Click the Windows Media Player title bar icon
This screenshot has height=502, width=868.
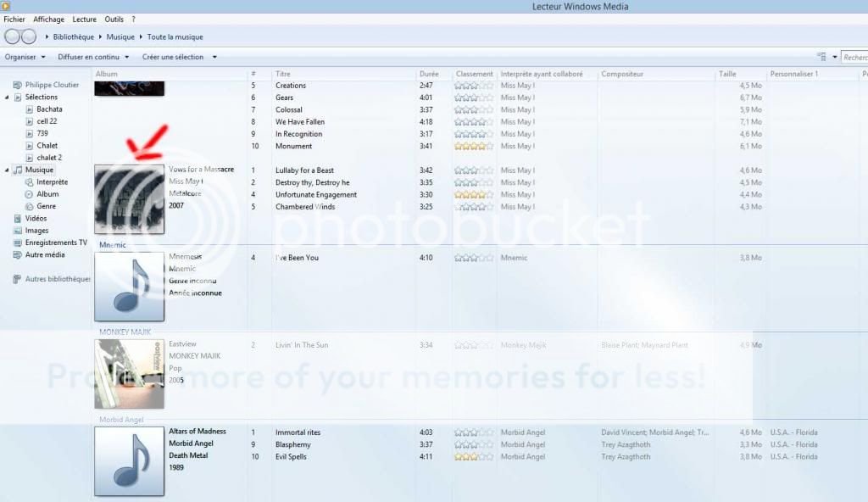(x=6, y=6)
